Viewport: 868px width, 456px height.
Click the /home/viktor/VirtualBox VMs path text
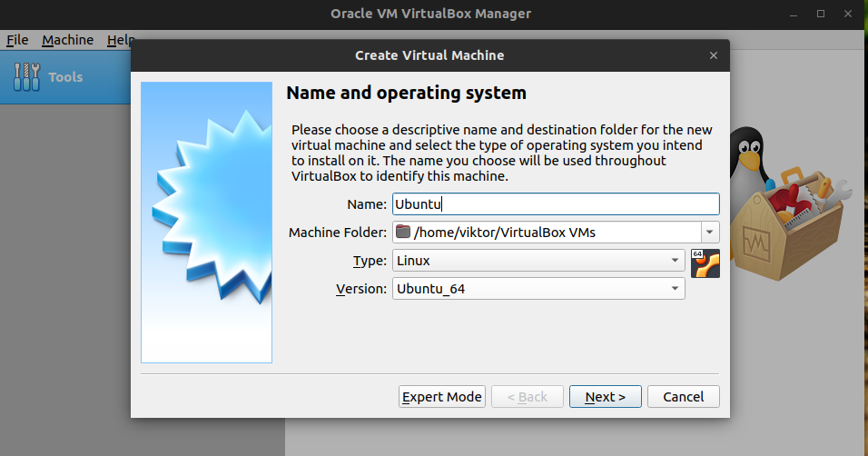click(505, 233)
